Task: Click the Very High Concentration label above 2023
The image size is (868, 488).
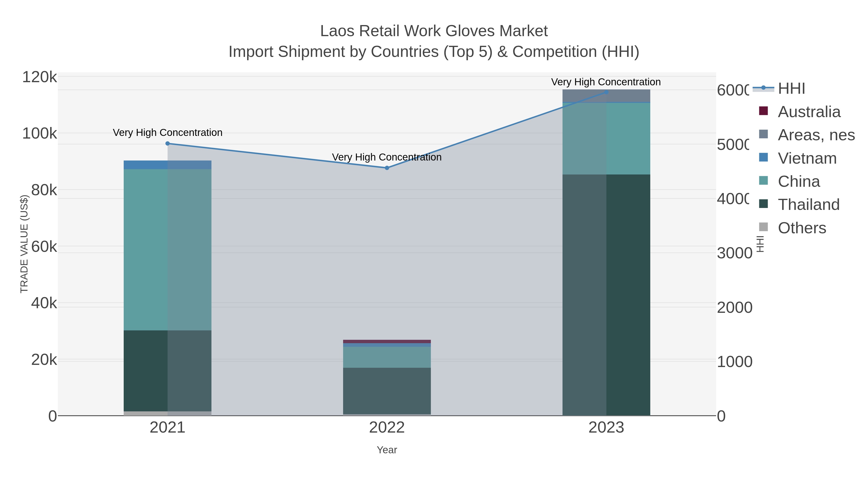Action: (x=606, y=82)
